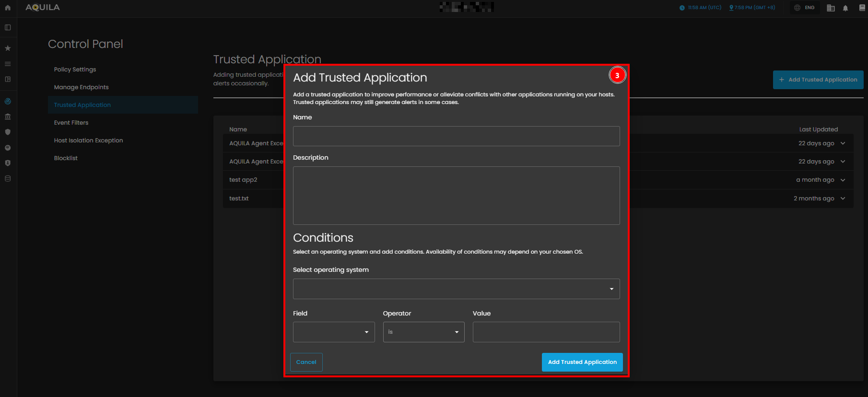Click into the Name input field

pyautogui.click(x=456, y=136)
